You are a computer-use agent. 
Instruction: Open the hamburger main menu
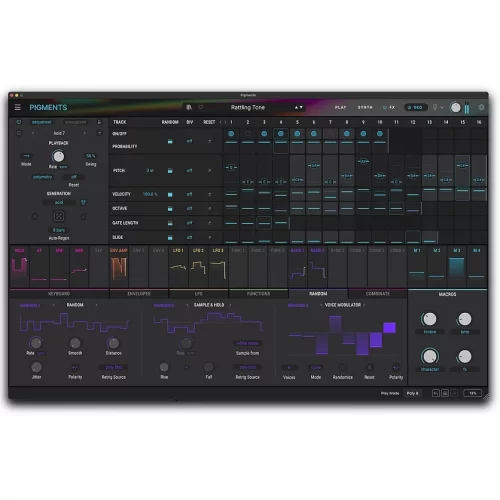tap(18, 107)
